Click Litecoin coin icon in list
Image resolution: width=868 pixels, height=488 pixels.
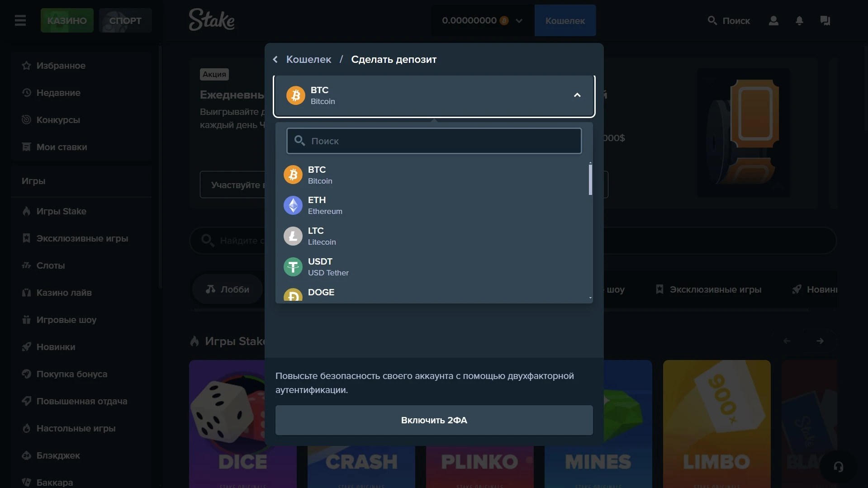[x=293, y=236]
